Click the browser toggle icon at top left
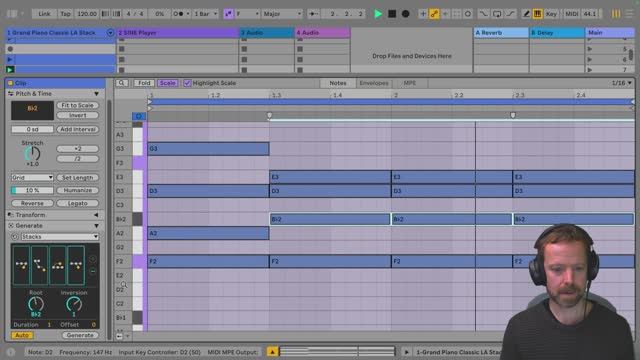 point(12,14)
